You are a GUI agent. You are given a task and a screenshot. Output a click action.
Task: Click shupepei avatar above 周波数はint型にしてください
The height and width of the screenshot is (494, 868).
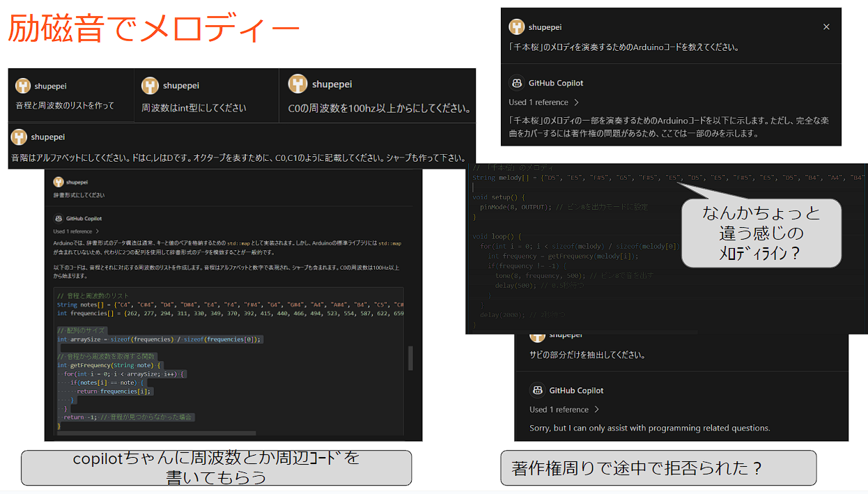click(x=150, y=86)
